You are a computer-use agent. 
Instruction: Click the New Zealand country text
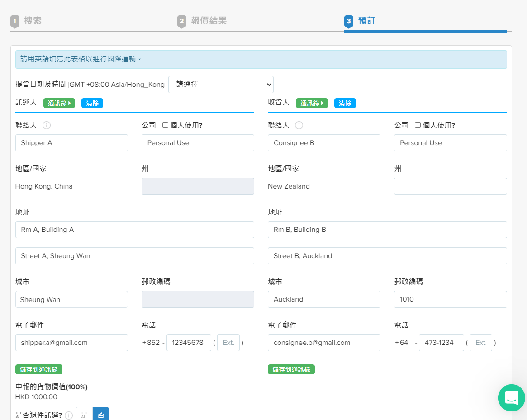(x=289, y=186)
